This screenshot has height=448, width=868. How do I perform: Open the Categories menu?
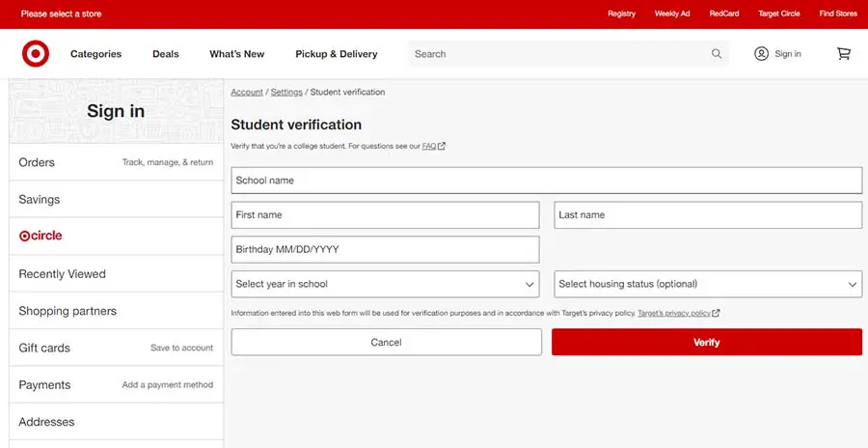[95, 54]
